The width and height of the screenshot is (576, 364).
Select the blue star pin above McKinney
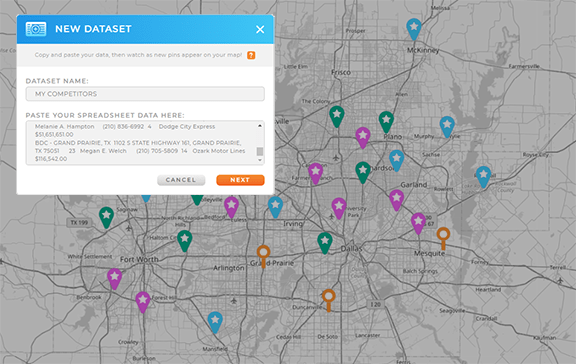(414, 29)
